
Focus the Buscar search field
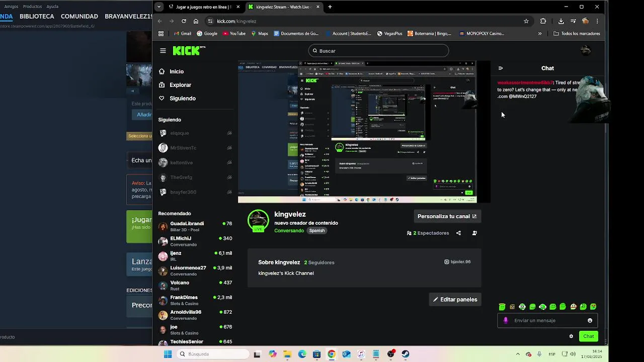coord(378,51)
